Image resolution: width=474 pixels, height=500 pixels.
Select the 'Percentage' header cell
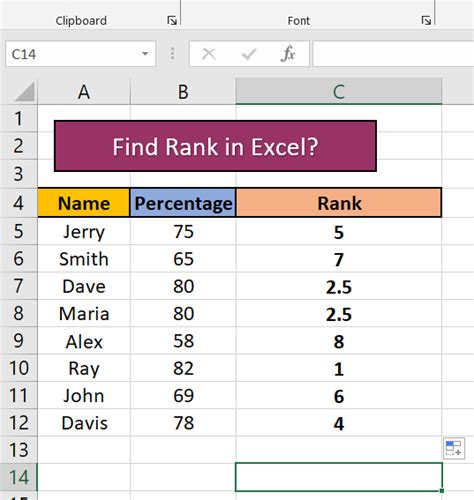[x=183, y=203]
